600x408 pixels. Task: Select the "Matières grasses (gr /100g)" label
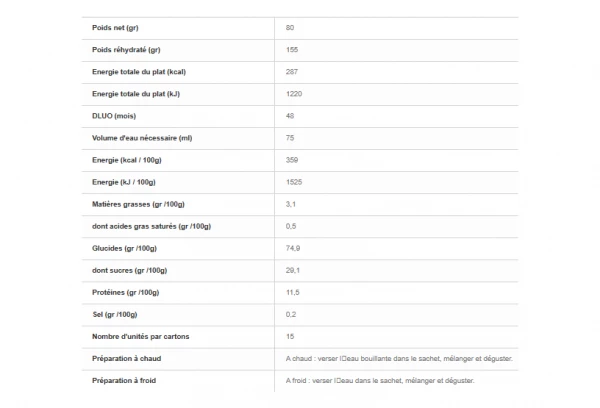point(138,204)
